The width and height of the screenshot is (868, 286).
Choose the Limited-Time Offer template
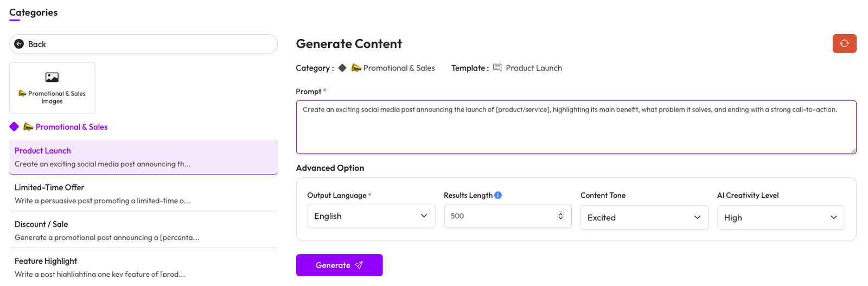pos(143,193)
